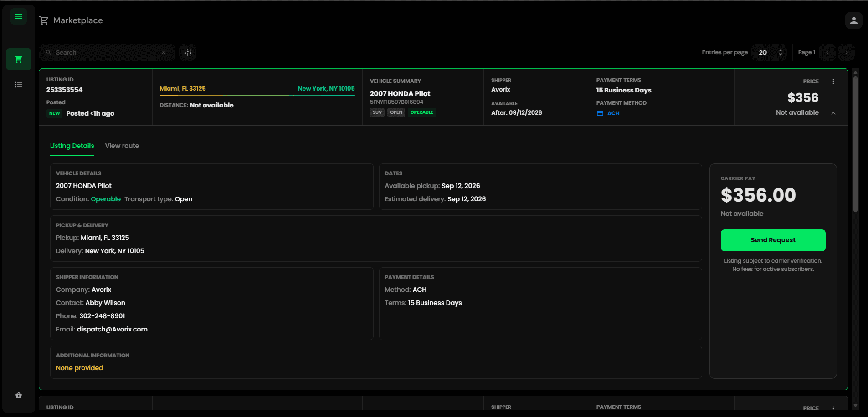Click the Marketplace cart icon in the header
This screenshot has height=417, width=868.
44,20
